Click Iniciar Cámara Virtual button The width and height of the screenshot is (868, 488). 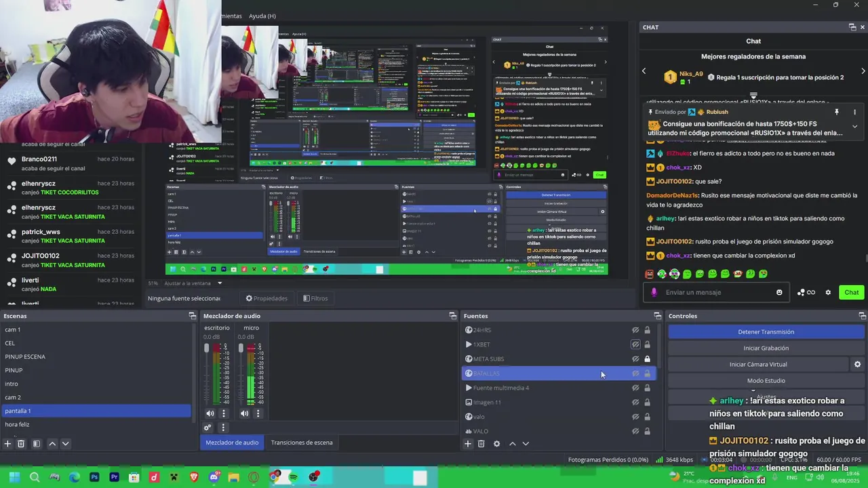(758, 365)
